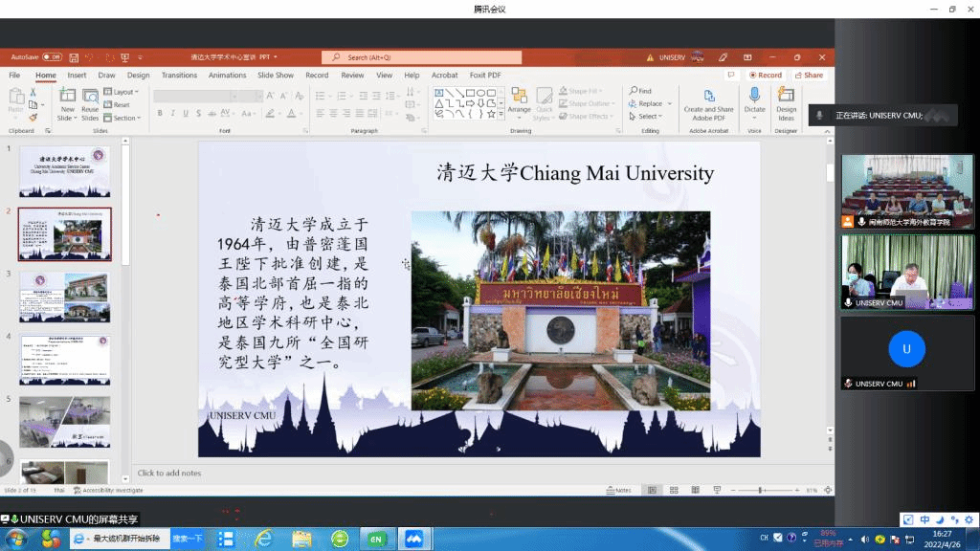Image resolution: width=980 pixels, height=551 pixels.
Task: Toggle the Notes pane in status bar
Action: [x=619, y=490]
